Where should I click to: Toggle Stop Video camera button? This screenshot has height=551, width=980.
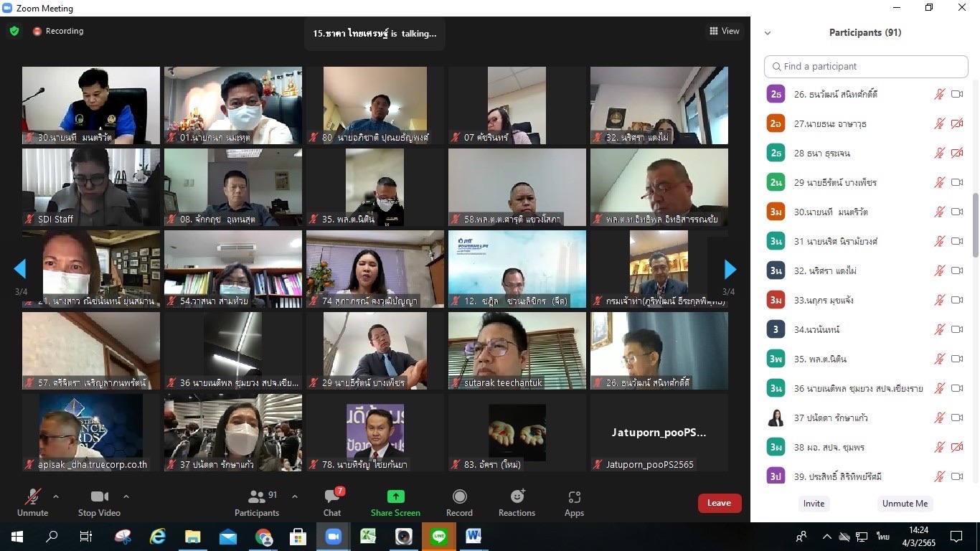[99, 497]
